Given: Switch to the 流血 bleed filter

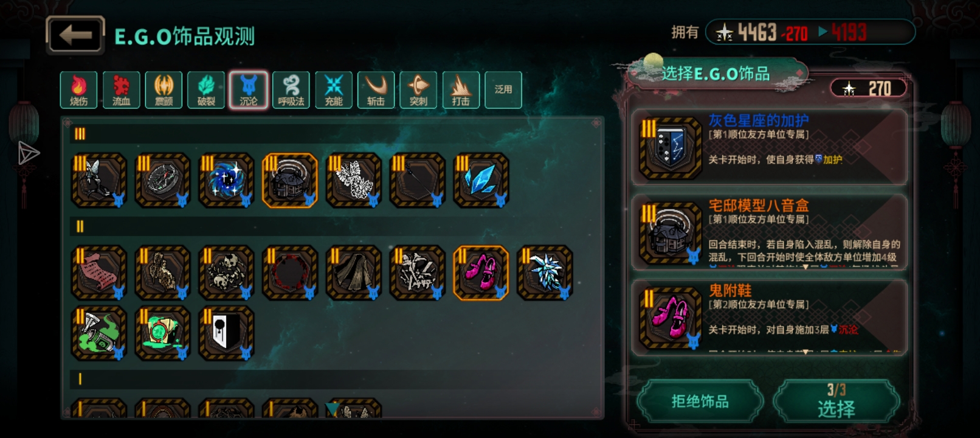Looking at the screenshot, I should click(x=121, y=90).
